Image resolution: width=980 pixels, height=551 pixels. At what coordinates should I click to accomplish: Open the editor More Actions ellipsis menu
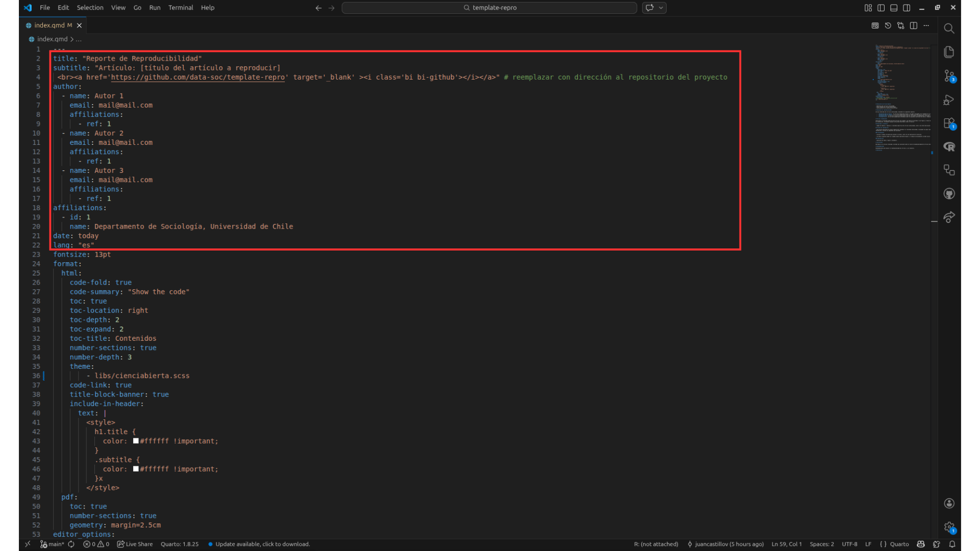(926, 26)
